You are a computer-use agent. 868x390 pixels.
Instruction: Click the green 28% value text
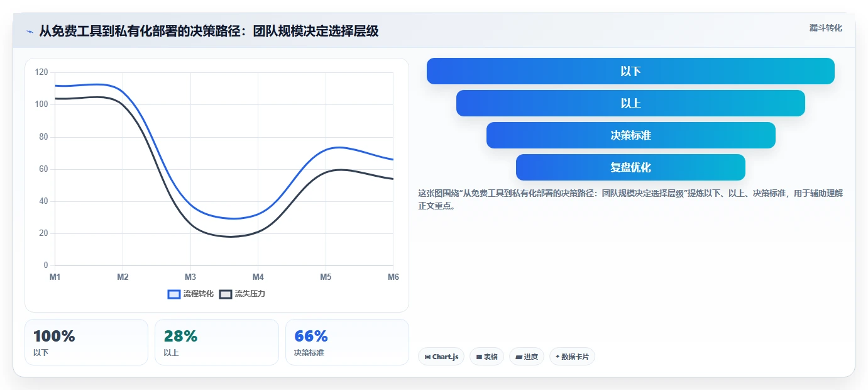coord(180,336)
